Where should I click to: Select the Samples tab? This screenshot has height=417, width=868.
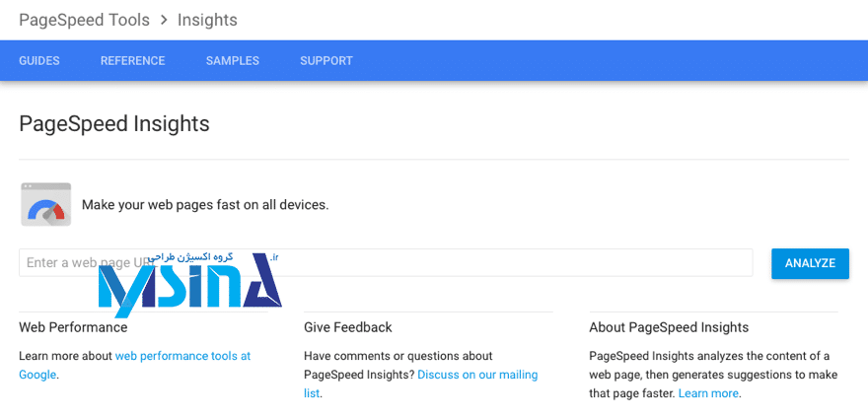click(232, 61)
